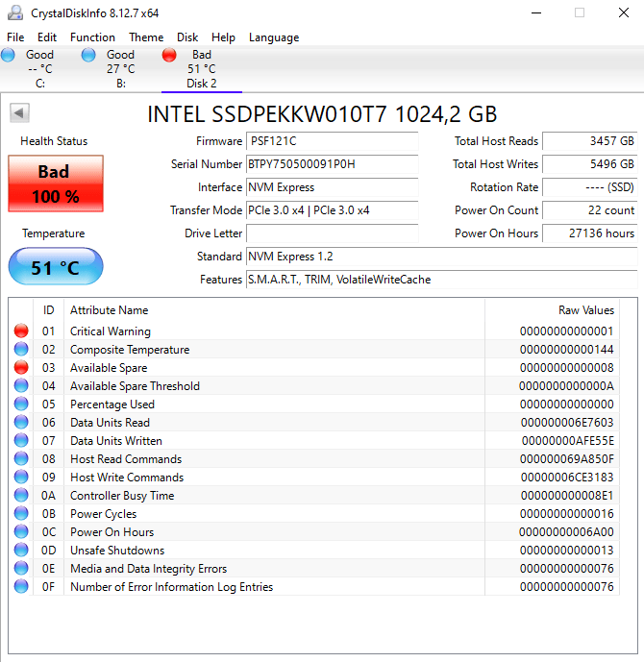This screenshot has width=644, height=662.
Task: Click the Raw Values column header
Action: tap(585, 310)
